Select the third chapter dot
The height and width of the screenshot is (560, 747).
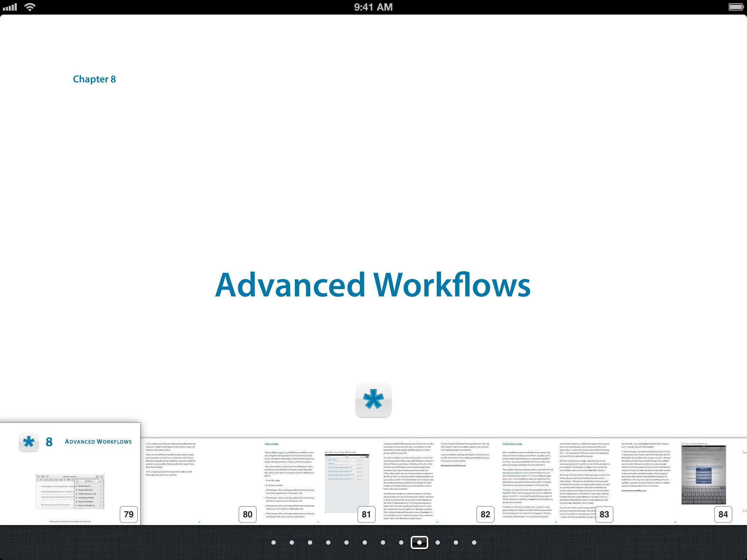pos(310,542)
